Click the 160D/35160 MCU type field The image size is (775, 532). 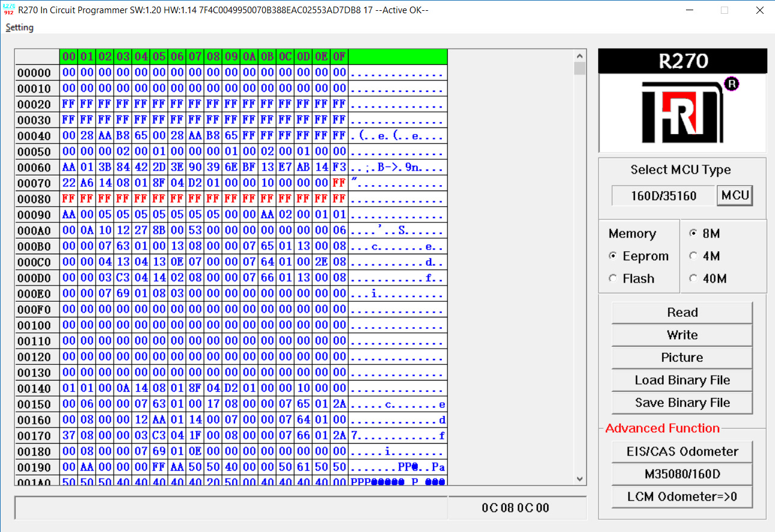point(663,196)
